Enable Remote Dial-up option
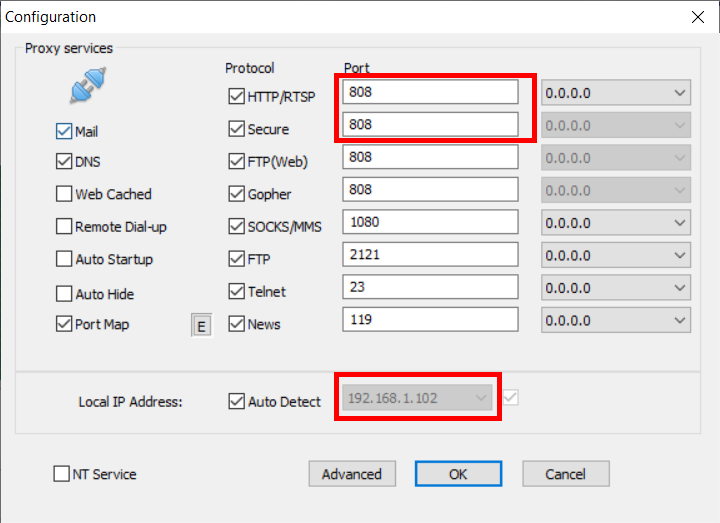The width and height of the screenshot is (720, 523). 64,226
